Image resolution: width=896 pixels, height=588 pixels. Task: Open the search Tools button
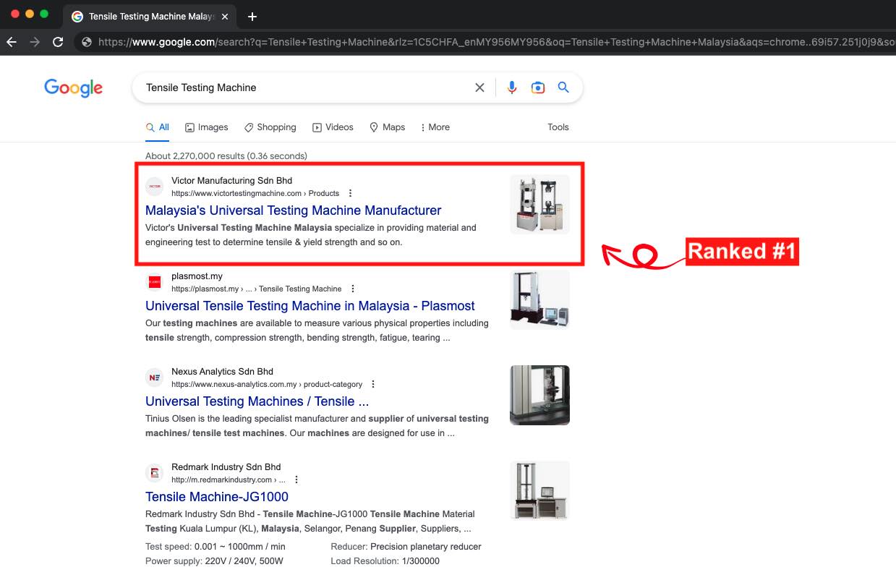coord(558,127)
